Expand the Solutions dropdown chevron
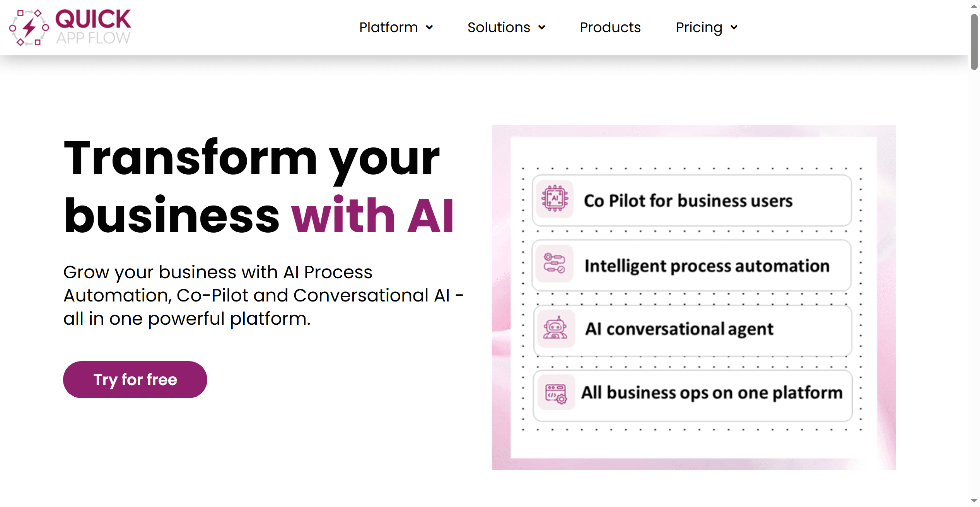 [x=542, y=27]
